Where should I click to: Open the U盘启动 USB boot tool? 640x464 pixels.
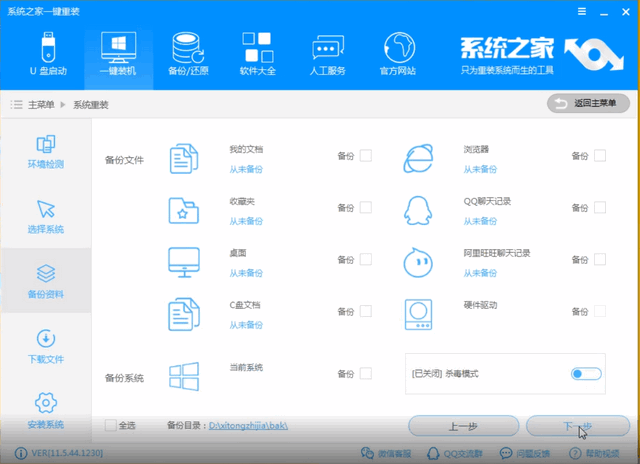(48, 55)
